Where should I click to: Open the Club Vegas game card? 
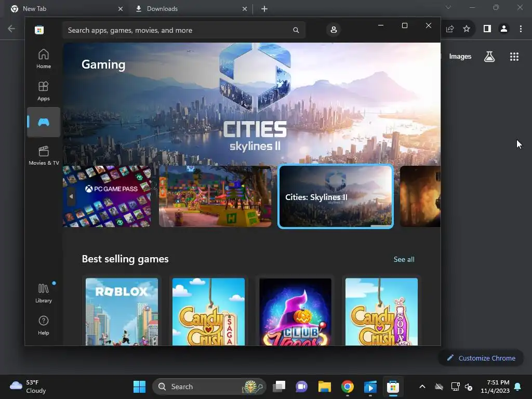click(295, 312)
